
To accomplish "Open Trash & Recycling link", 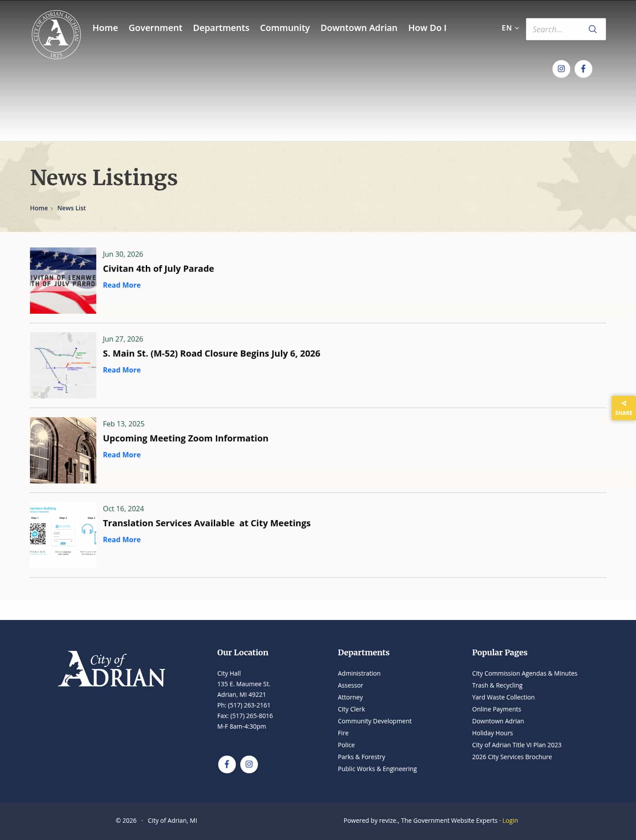I will 497,685.
